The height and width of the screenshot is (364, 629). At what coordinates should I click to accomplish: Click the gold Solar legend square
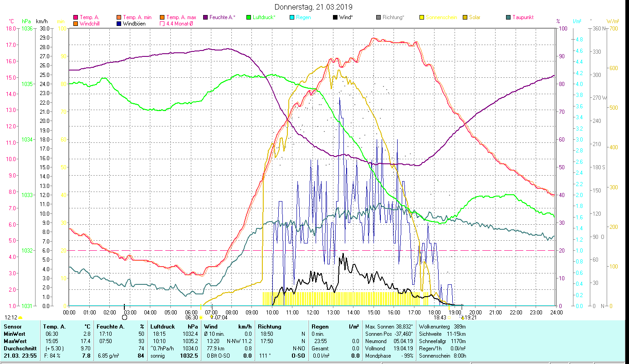pos(465,17)
